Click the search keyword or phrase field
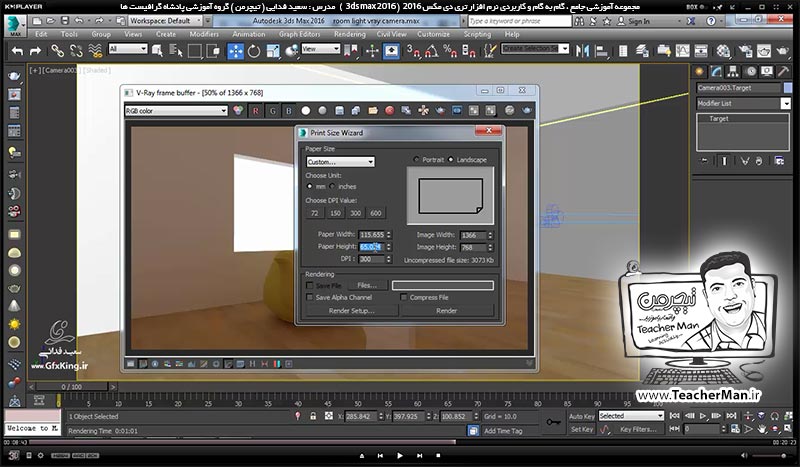This screenshot has width=800, height=467. click(x=519, y=21)
